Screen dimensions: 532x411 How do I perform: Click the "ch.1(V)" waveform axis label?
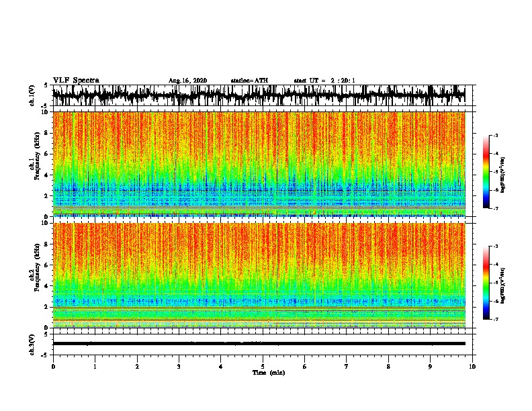pos(32,95)
